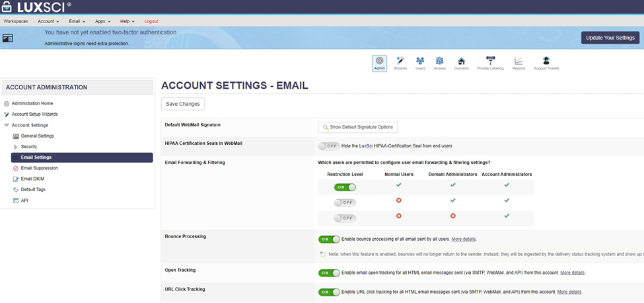
Task: Click the Update Your Settings button
Action: pyautogui.click(x=610, y=38)
